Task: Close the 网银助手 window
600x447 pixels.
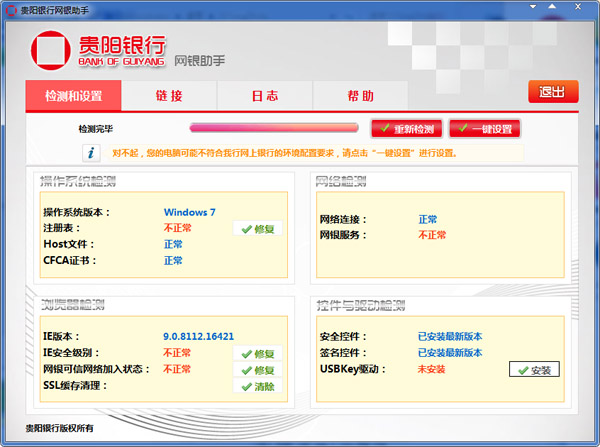Action: tap(578, 7)
